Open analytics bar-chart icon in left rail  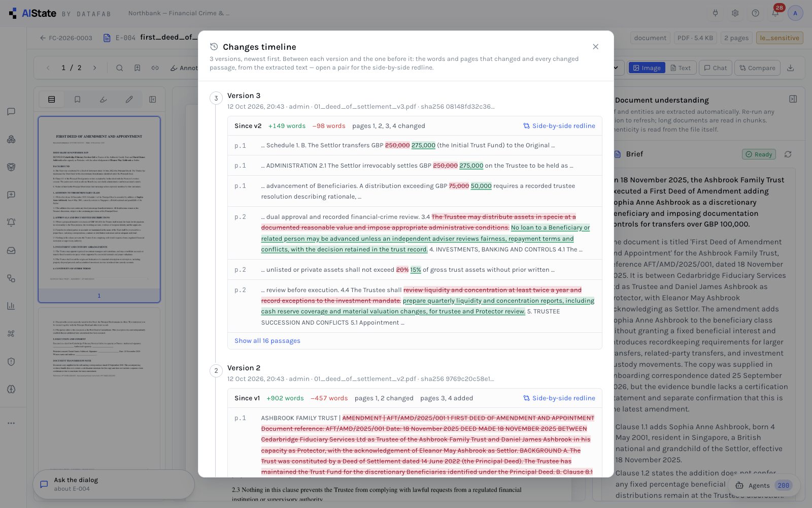coord(11,306)
